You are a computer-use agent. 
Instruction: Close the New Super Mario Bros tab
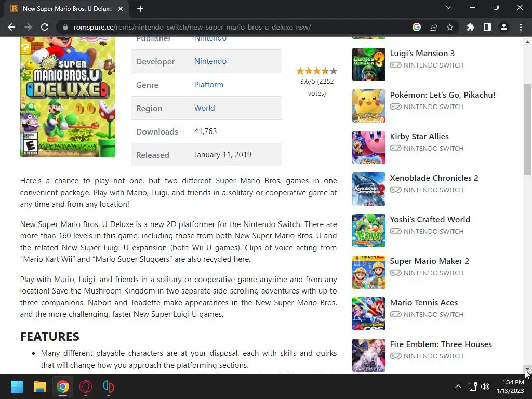(x=121, y=9)
